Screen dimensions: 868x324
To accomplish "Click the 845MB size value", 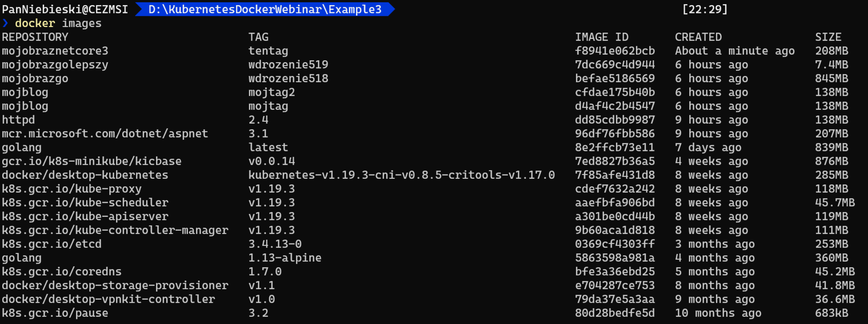I will click(x=832, y=78).
